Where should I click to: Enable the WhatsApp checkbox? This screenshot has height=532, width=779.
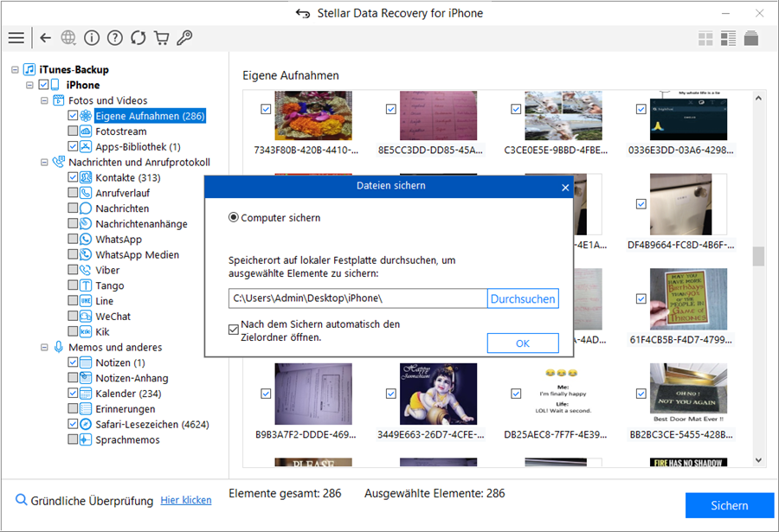click(73, 240)
